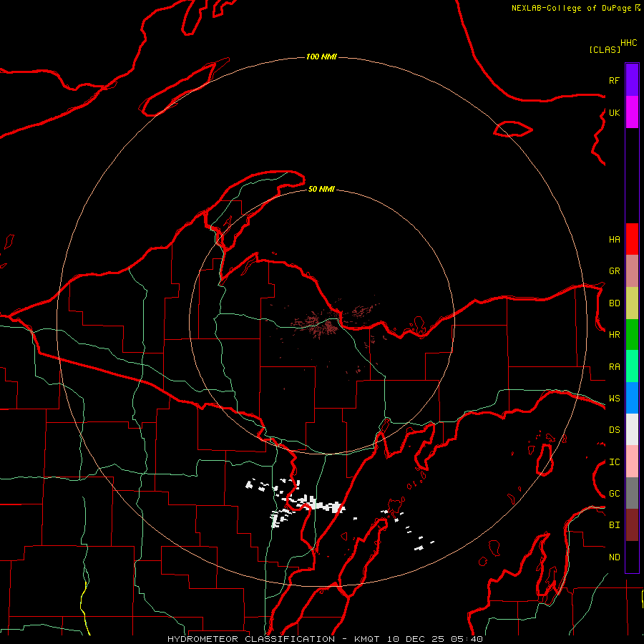Click the ND black legend swatch
Image resolution: width=644 pixels, height=644 pixels.
632,557
